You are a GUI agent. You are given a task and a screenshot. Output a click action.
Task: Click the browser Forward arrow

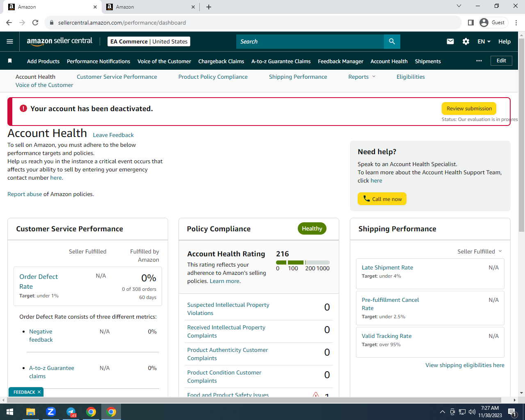(x=22, y=23)
